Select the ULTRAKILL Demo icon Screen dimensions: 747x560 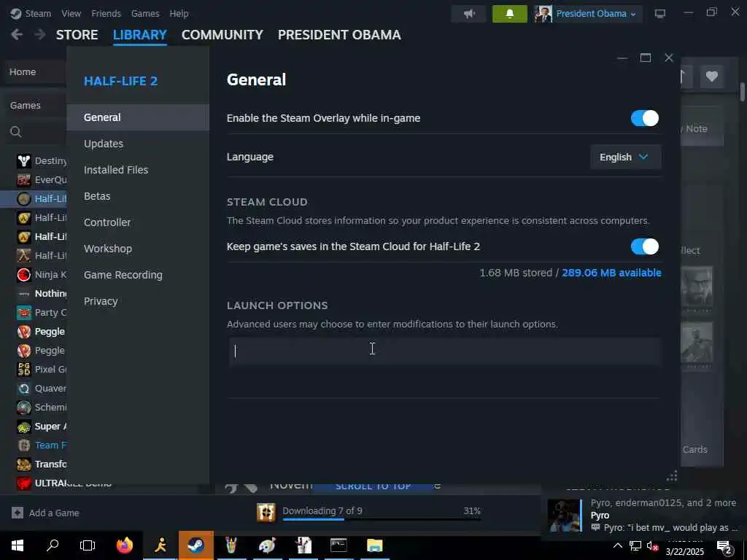(x=24, y=483)
